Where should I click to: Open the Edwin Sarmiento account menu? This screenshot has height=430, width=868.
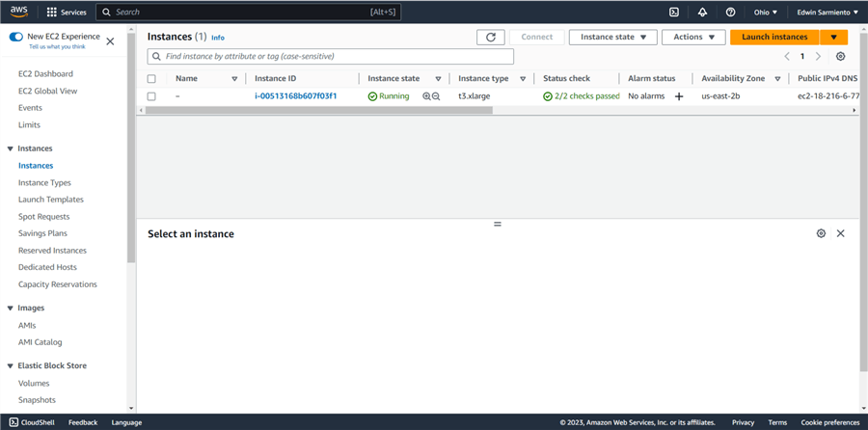point(828,13)
